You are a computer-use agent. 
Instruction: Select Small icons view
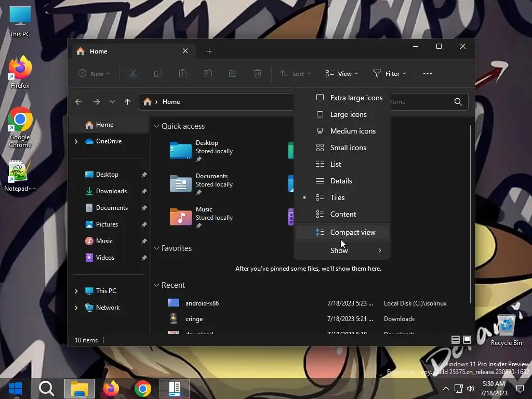click(x=342, y=148)
